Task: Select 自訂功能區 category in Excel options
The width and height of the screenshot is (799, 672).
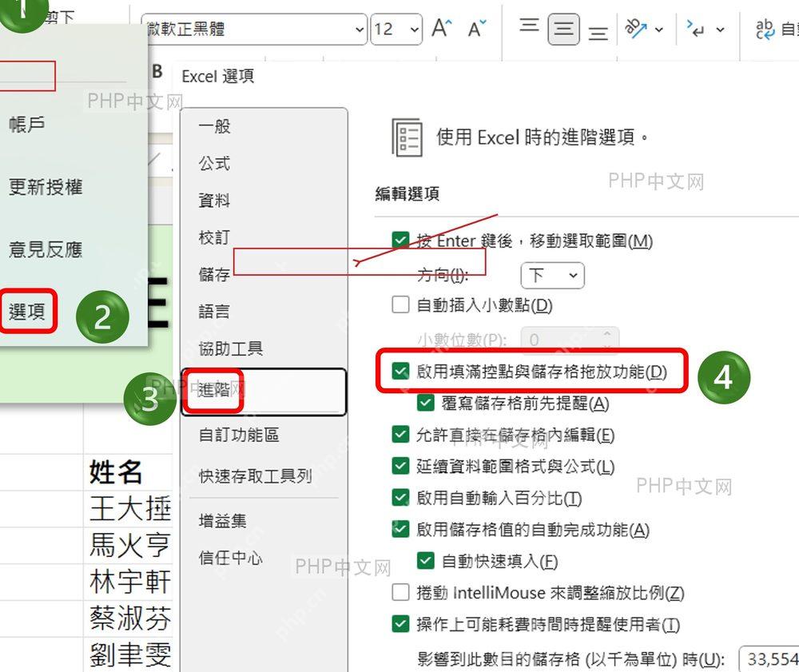Action: (x=239, y=435)
